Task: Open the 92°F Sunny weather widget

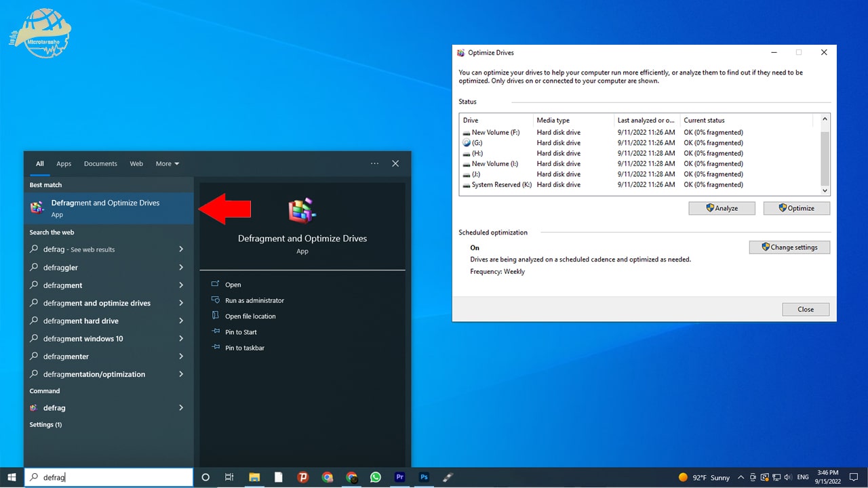Action: coord(704,477)
